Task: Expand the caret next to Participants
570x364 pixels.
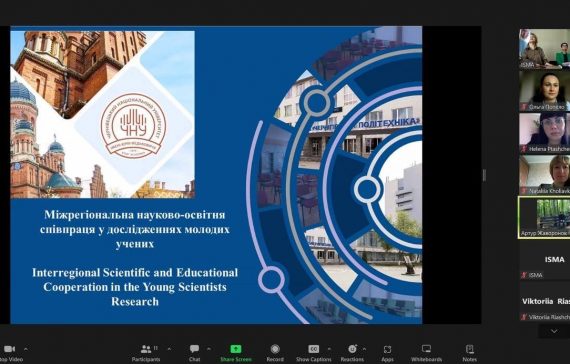Action: 169,349
